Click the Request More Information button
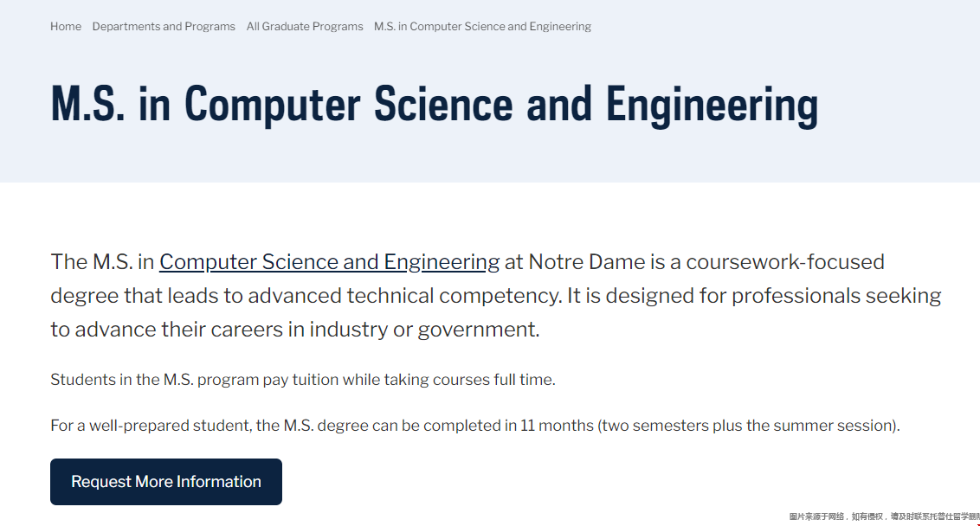 (x=166, y=482)
